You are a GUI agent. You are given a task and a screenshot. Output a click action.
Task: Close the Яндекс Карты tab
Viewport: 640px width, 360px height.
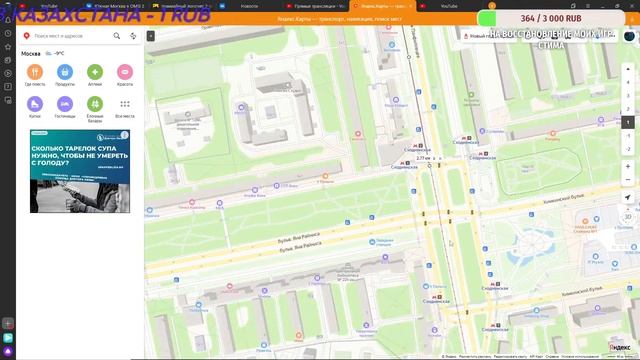[411, 6]
